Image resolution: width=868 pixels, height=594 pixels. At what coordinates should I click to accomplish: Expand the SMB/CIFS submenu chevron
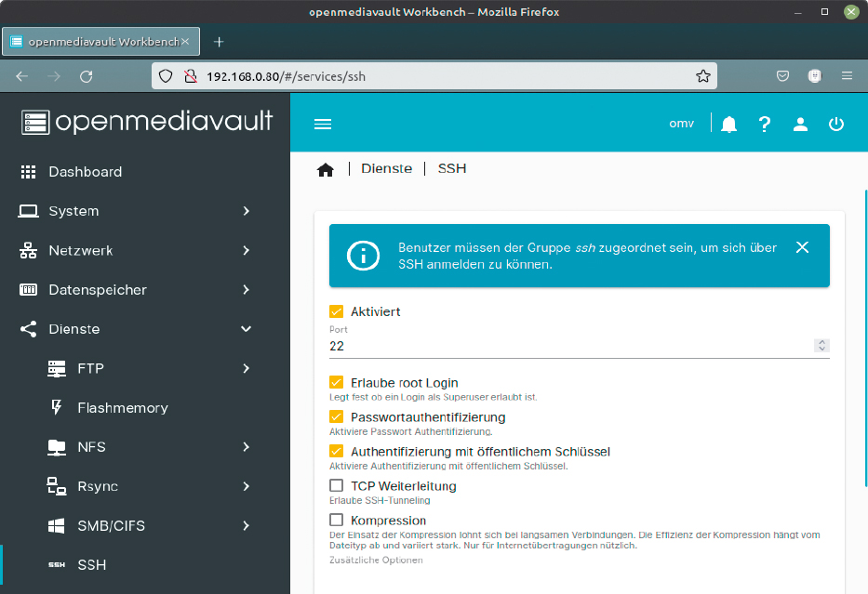coord(247,525)
